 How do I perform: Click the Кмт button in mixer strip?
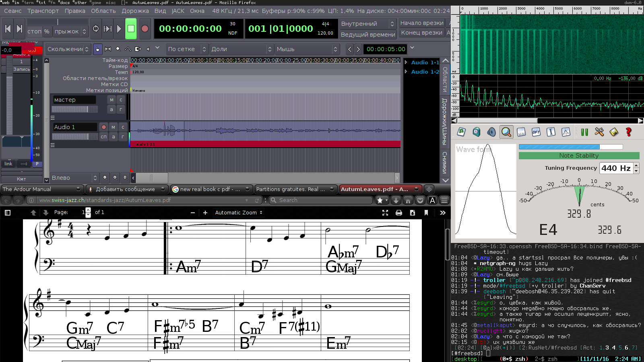tap(21, 179)
